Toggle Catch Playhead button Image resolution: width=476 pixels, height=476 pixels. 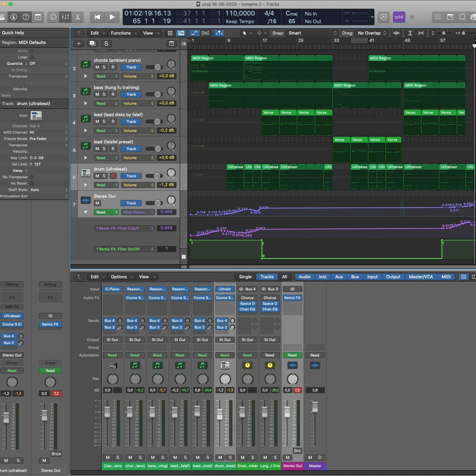(x=219, y=33)
